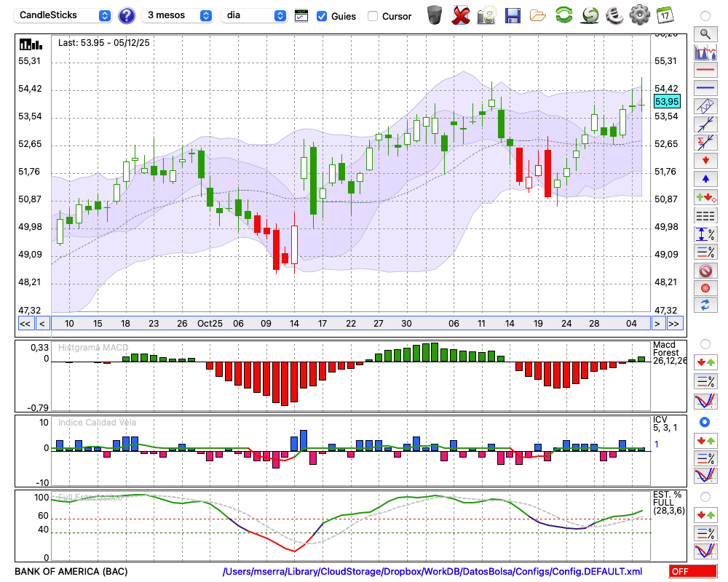Click the green plus red arrow icon

click(705, 197)
